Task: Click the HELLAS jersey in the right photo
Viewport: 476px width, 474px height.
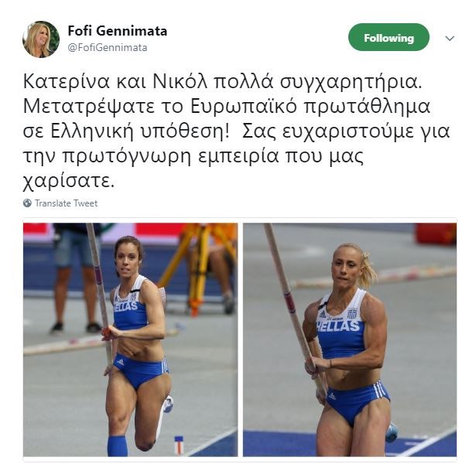Action: click(x=341, y=325)
